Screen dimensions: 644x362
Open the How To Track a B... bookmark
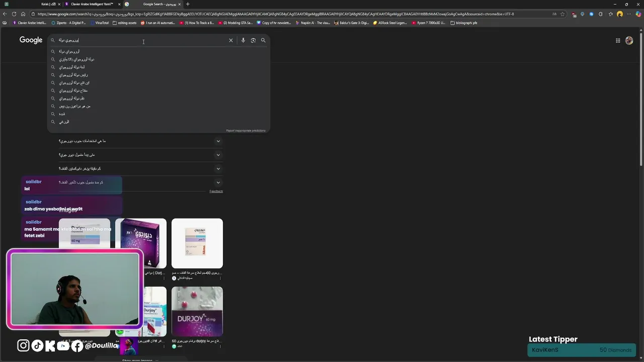pyautogui.click(x=197, y=23)
